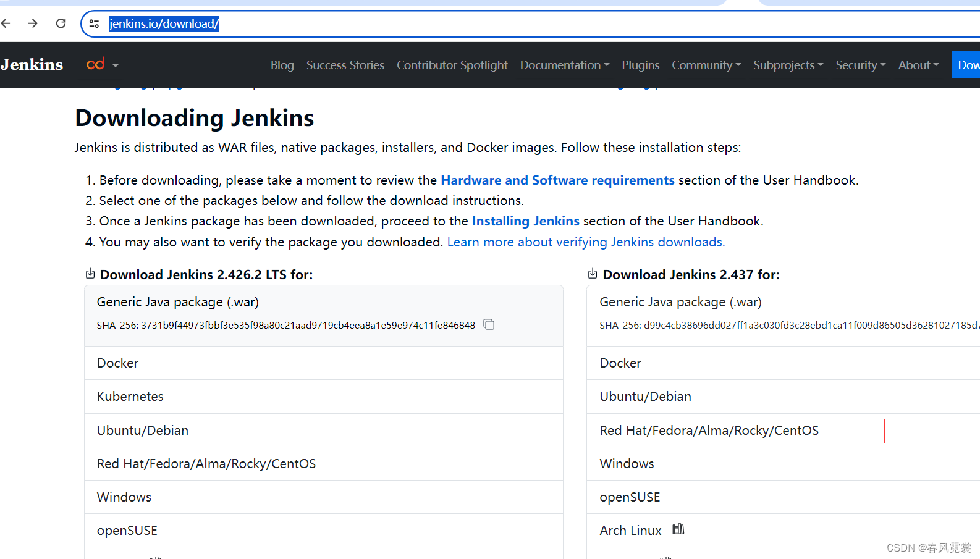The image size is (980, 559).
Task: Reload the Jenkins download page
Action: [x=61, y=23]
